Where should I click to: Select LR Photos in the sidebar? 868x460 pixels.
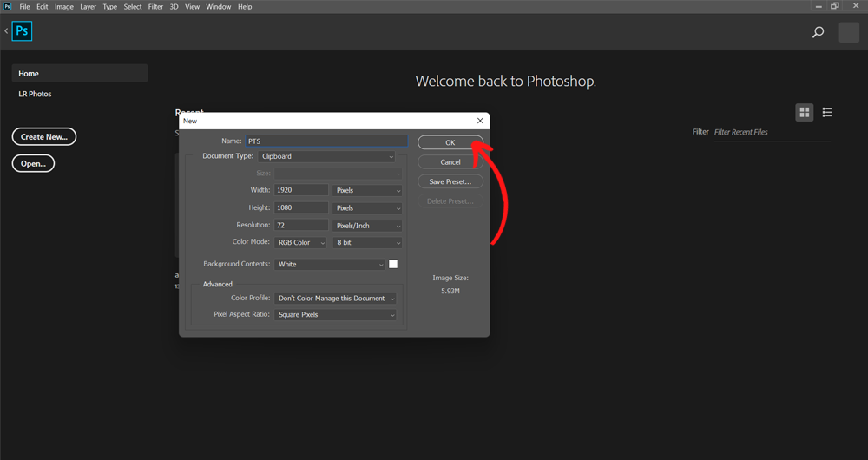coord(36,94)
